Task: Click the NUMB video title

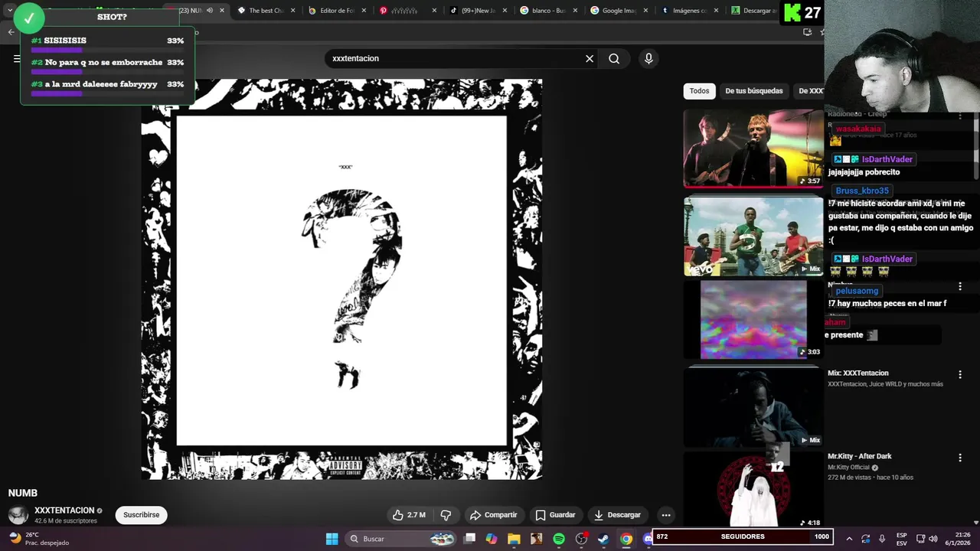Action: (23, 493)
